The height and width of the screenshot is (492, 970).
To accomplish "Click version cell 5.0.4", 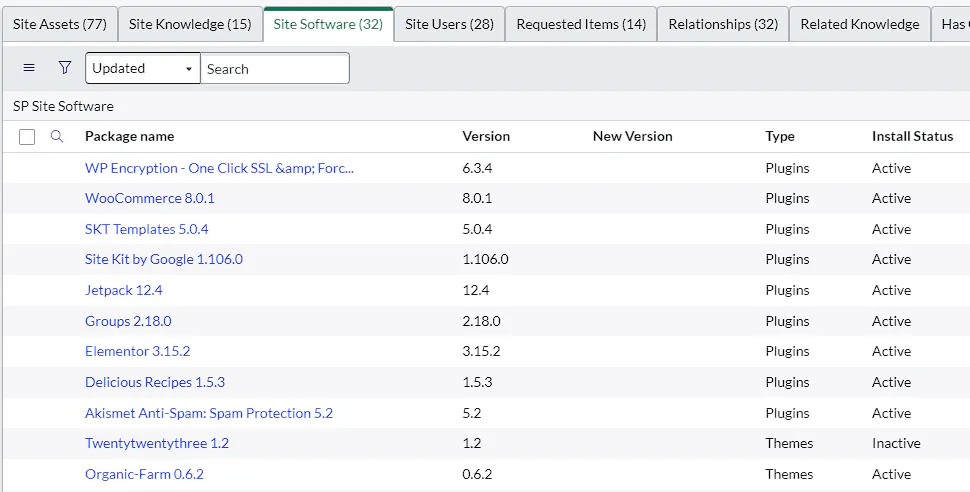I will click(x=477, y=229).
